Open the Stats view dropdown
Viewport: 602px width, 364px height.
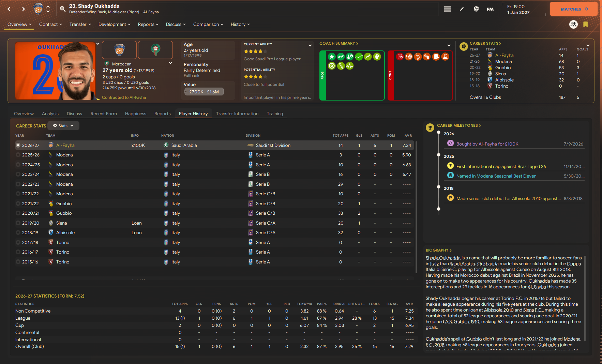coord(63,126)
